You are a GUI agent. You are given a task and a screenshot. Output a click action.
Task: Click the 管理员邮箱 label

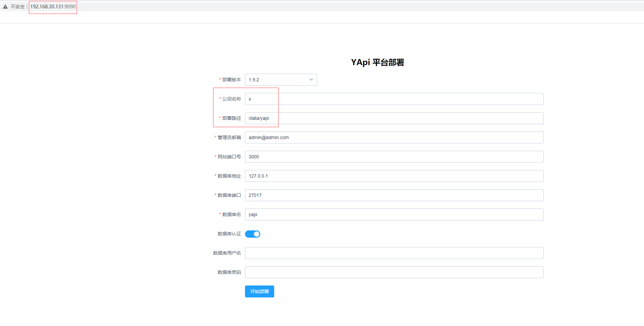pyautogui.click(x=229, y=137)
